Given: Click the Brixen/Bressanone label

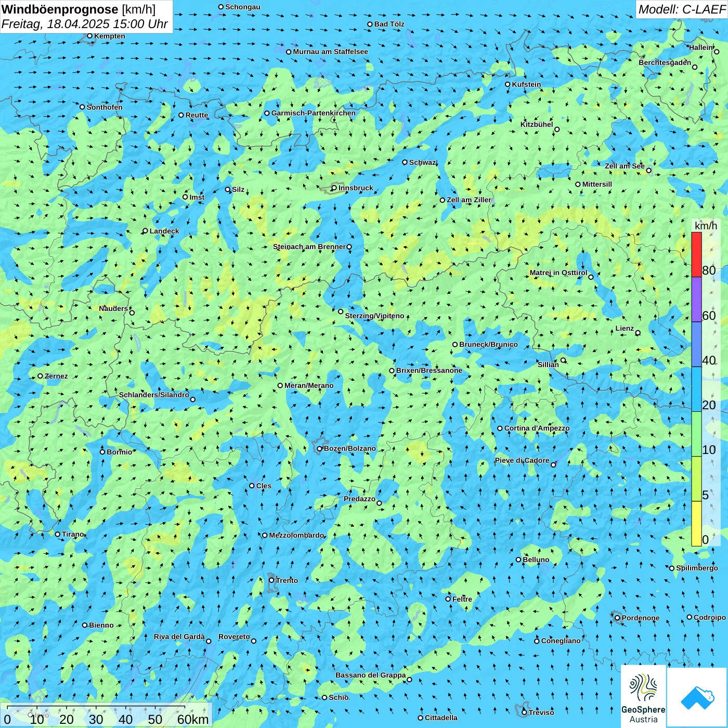Looking at the screenshot, I should tap(429, 371).
